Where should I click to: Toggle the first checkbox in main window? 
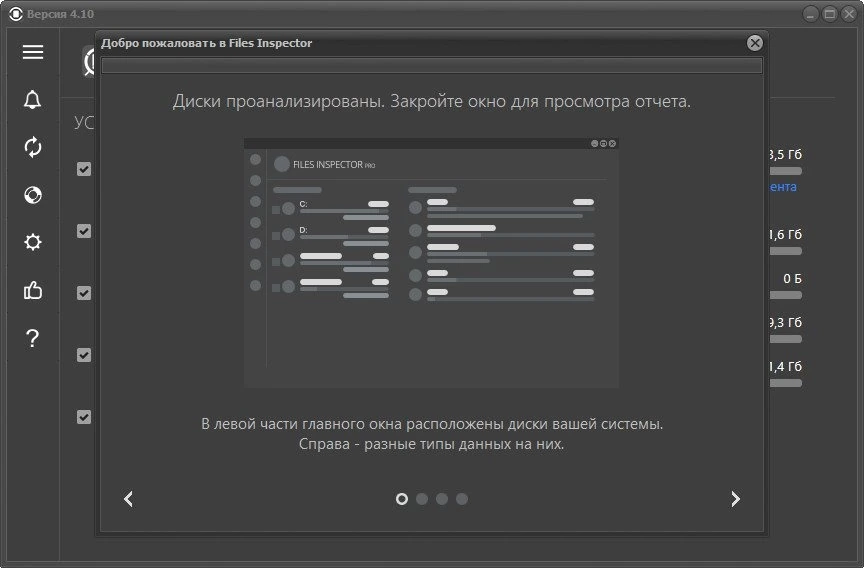coord(84,169)
